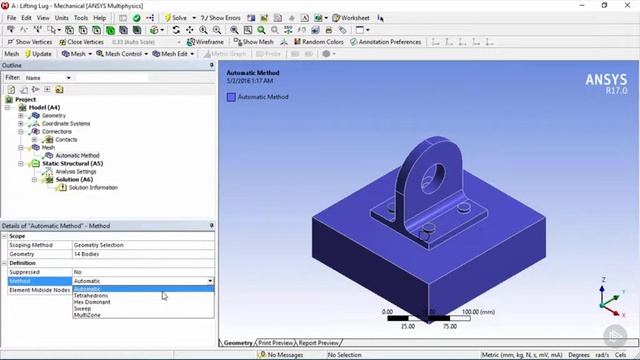This screenshot has width=640, height=360.
Task: Click the Update mesh button
Action: tap(38, 54)
